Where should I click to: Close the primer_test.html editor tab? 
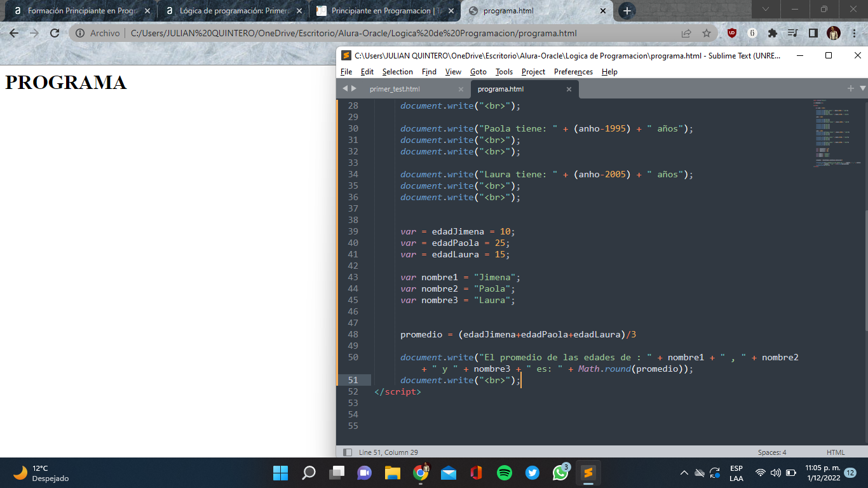coord(461,90)
